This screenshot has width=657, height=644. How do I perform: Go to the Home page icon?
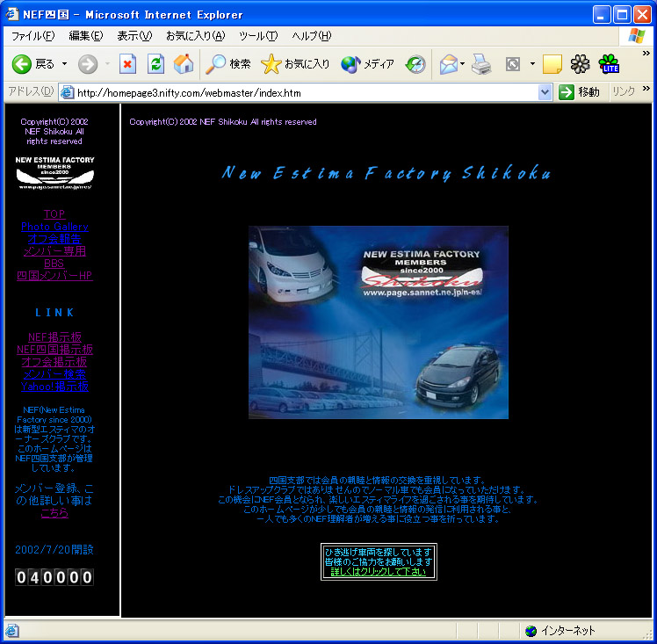click(184, 64)
